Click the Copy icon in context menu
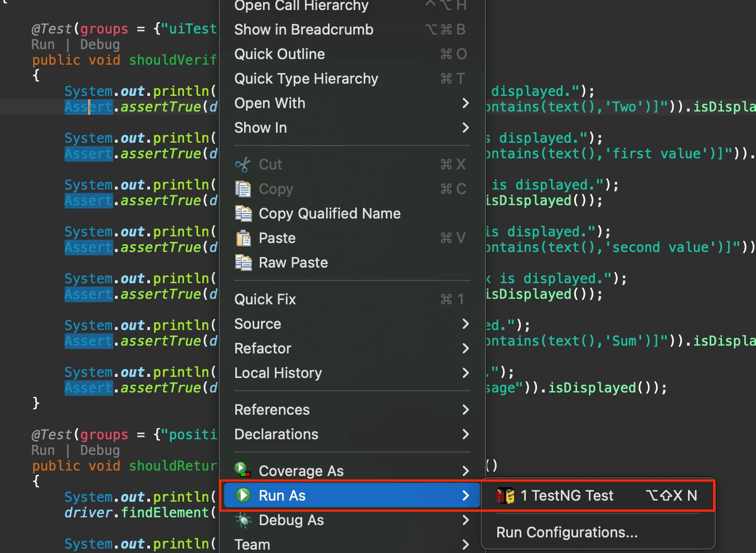The image size is (756, 553). pyautogui.click(x=244, y=189)
